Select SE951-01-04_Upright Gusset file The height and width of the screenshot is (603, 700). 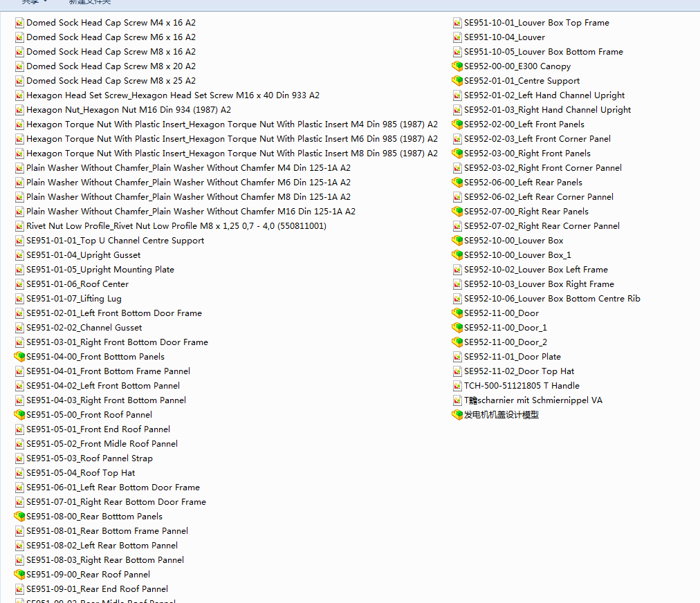point(84,255)
